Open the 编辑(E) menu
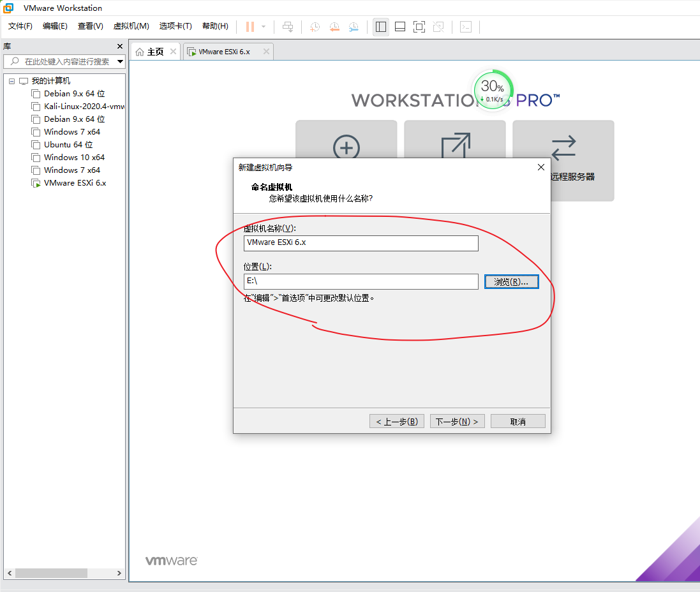 click(x=55, y=26)
